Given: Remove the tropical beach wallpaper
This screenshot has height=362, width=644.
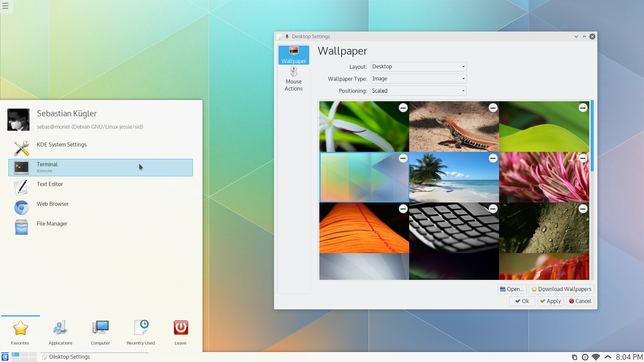Looking at the screenshot, I should tap(493, 158).
